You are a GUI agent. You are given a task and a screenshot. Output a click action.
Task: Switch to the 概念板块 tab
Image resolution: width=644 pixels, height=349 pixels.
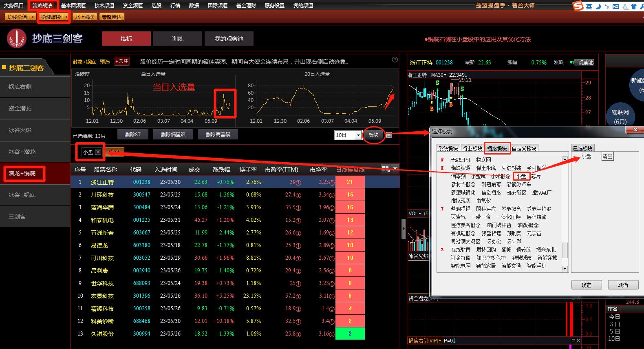coord(497,148)
